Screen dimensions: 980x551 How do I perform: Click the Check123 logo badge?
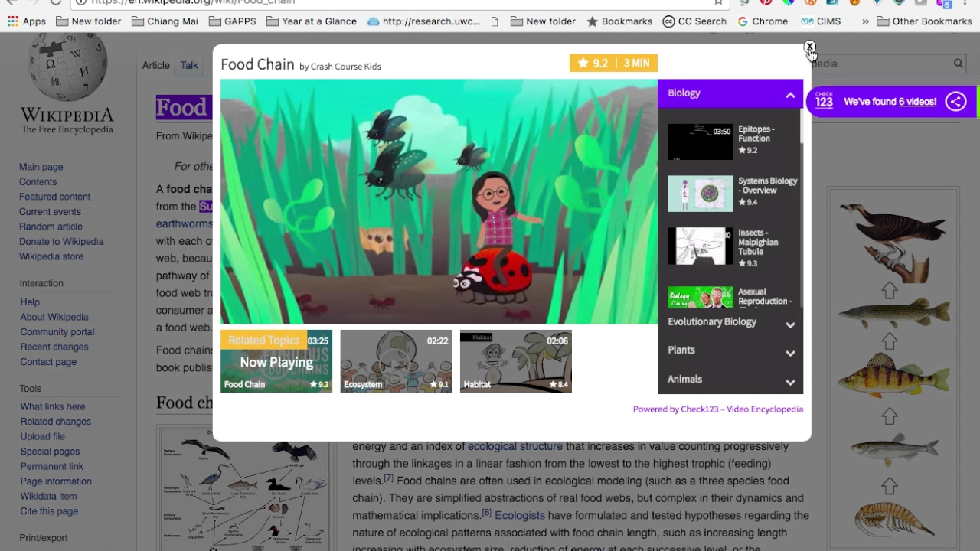coord(824,101)
